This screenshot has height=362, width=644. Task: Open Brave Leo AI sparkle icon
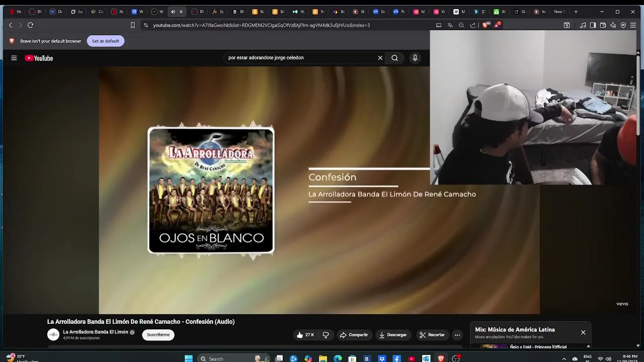click(x=613, y=25)
